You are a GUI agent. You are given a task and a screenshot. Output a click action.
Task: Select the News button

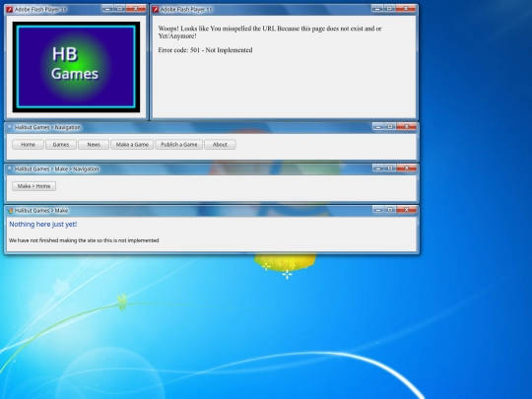click(x=94, y=145)
